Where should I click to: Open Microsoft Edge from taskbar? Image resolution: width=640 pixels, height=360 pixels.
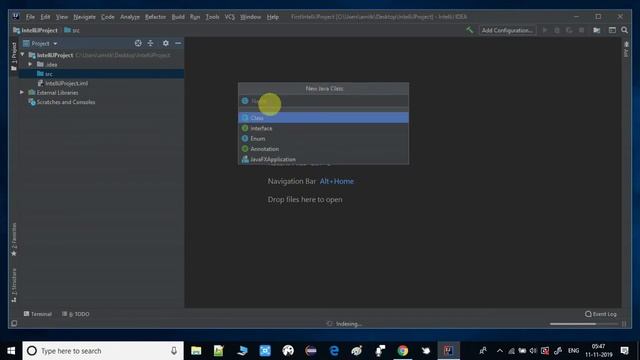tap(334, 351)
